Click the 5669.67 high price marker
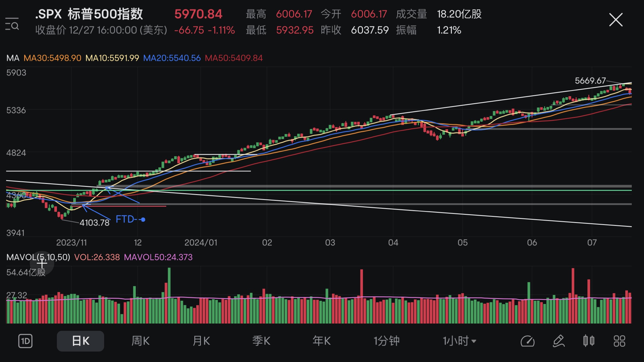The image size is (644, 362). coord(590,80)
